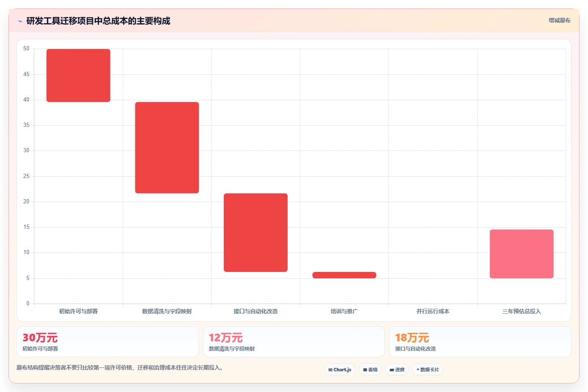Click the 表格 tag square icon
Image resolution: width=588 pixels, height=392 pixels.
(x=365, y=370)
